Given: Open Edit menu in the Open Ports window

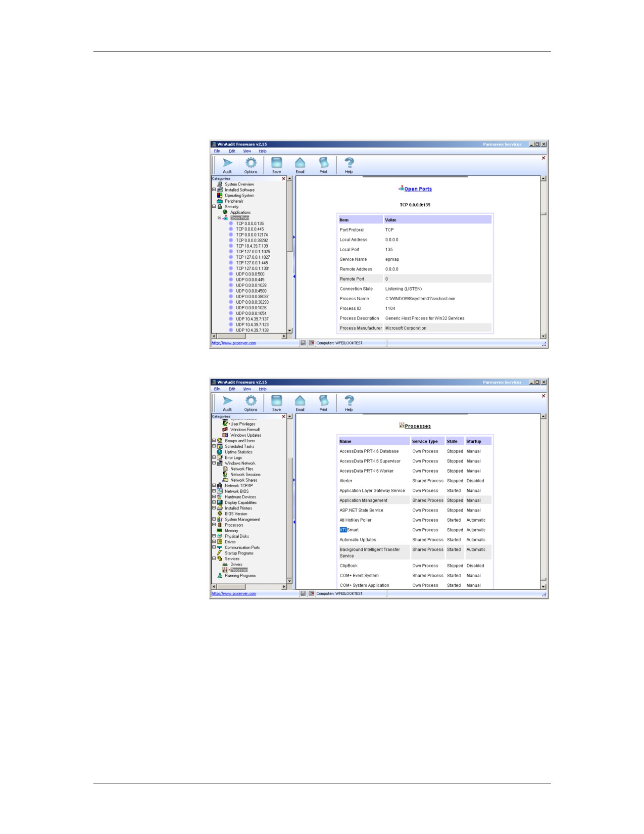Looking at the screenshot, I should click(x=232, y=151).
